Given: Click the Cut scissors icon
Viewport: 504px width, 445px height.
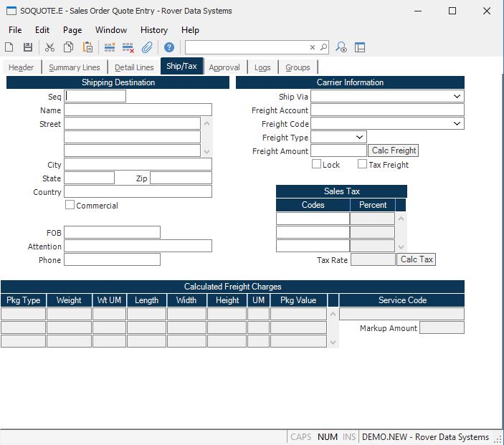Looking at the screenshot, I should click(49, 47).
